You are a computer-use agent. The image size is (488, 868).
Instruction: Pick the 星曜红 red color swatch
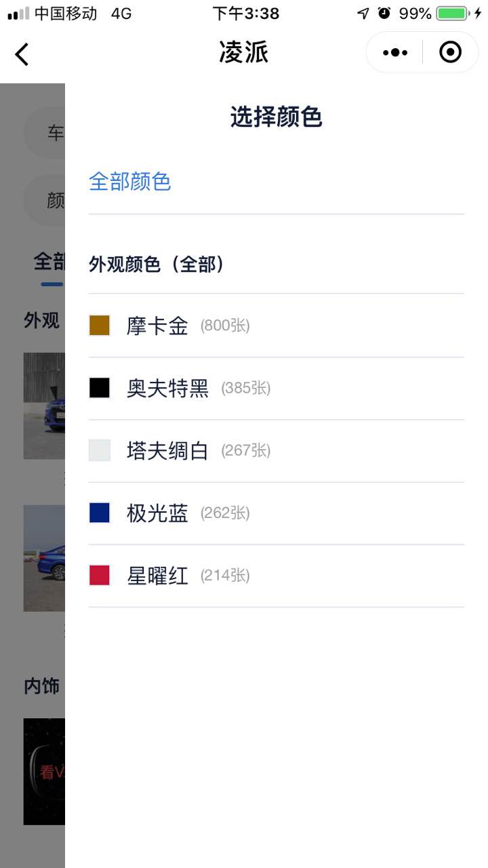[x=100, y=575]
